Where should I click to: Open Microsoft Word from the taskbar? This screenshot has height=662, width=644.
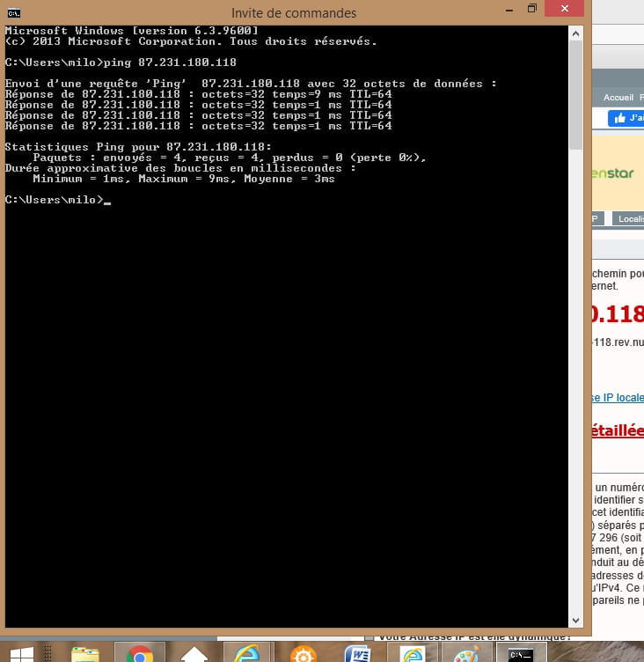(x=357, y=653)
